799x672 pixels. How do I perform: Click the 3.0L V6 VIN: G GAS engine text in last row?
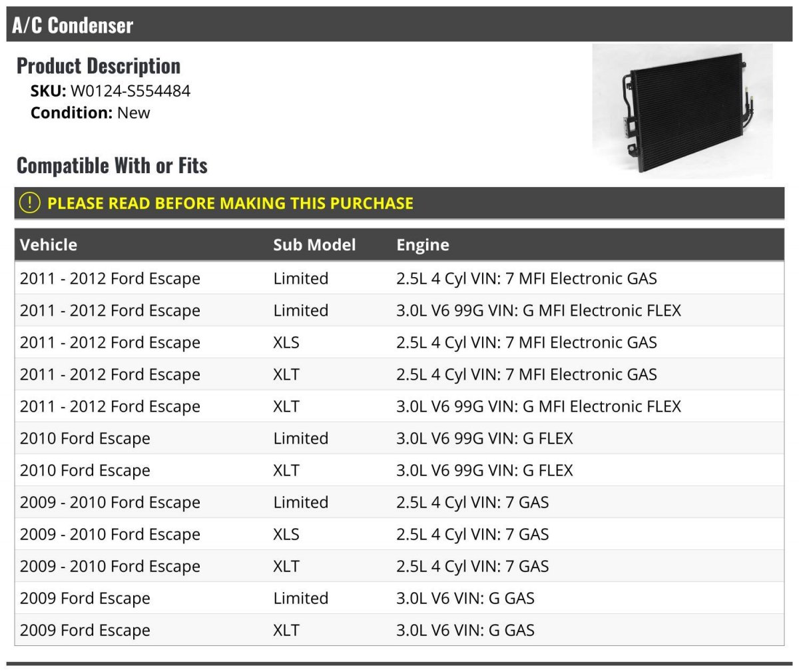coord(465,630)
